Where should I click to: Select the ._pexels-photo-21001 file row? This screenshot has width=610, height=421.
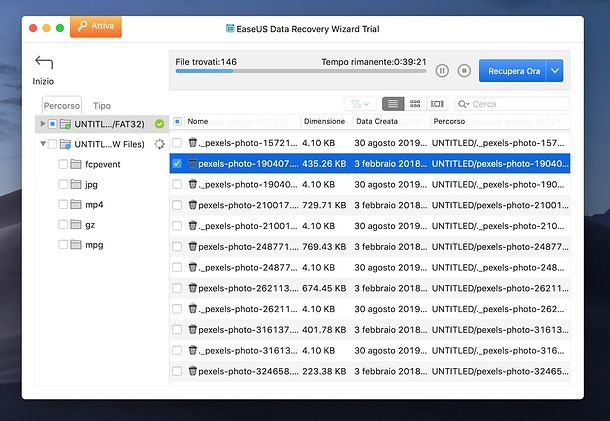[x=370, y=226]
